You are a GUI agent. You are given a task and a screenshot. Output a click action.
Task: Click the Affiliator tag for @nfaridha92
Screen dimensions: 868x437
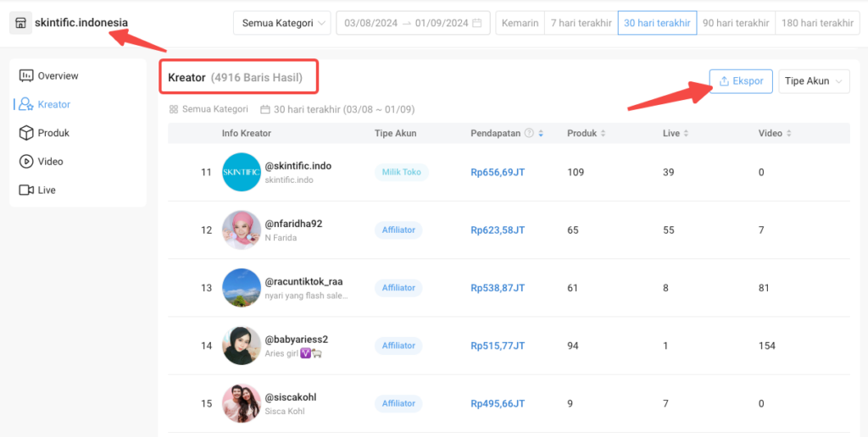pyautogui.click(x=398, y=230)
